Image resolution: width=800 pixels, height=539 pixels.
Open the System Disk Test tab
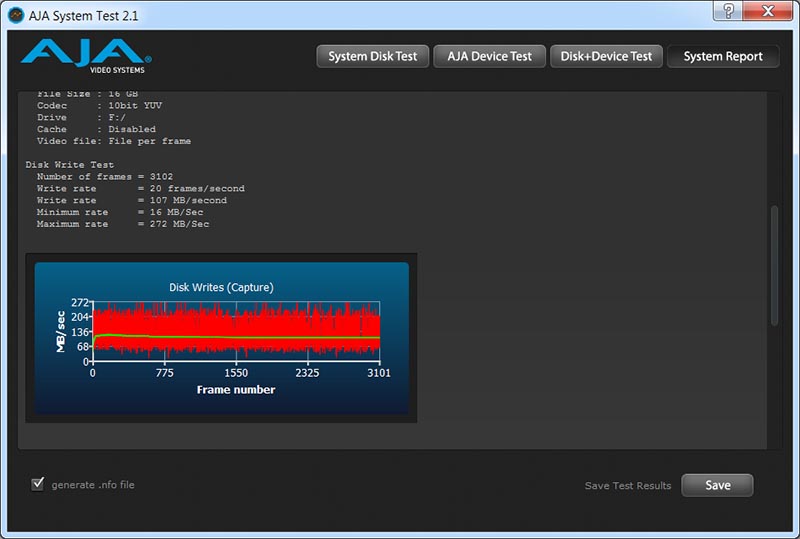coord(372,56)
